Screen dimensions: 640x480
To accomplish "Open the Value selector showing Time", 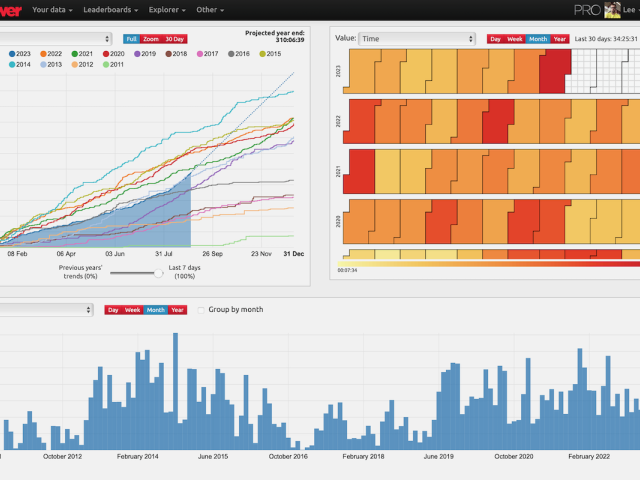I will [416, 39].
